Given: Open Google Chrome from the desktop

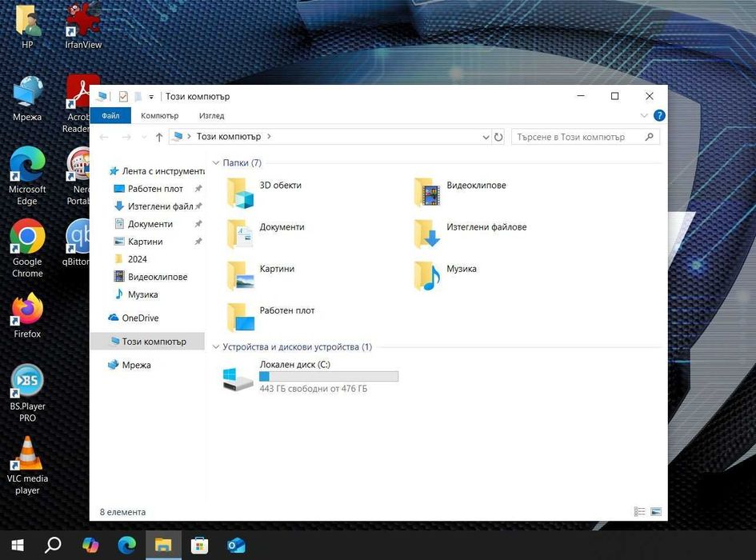Looking at the screenshot, I should (x=27, y=237).
